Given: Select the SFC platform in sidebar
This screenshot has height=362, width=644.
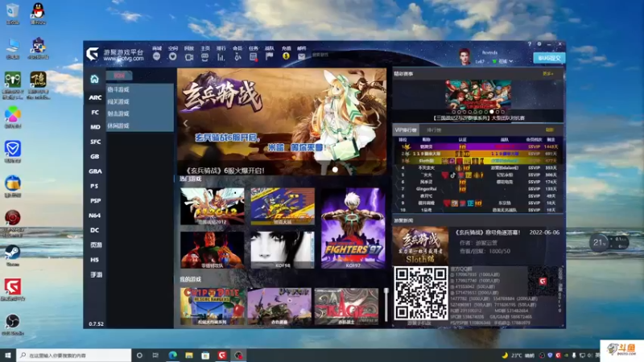Looking at the screenshot, I should [95, 142].
